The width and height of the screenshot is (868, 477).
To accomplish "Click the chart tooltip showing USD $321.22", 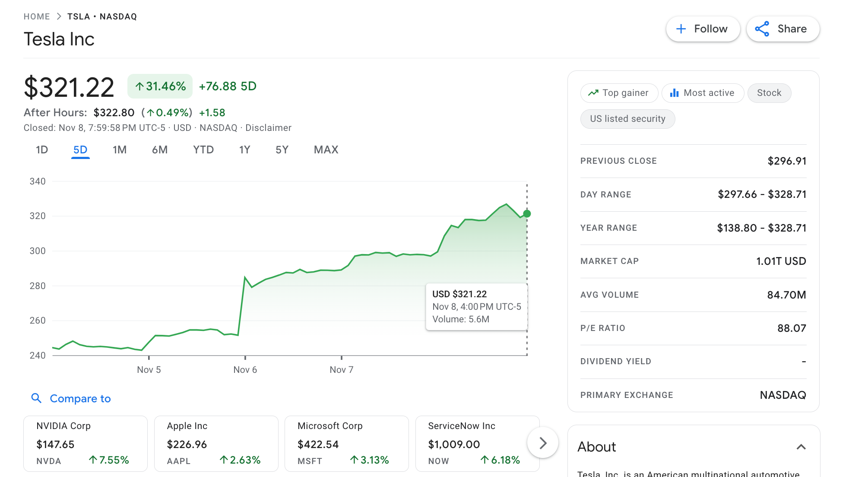I will click(476, 307).
